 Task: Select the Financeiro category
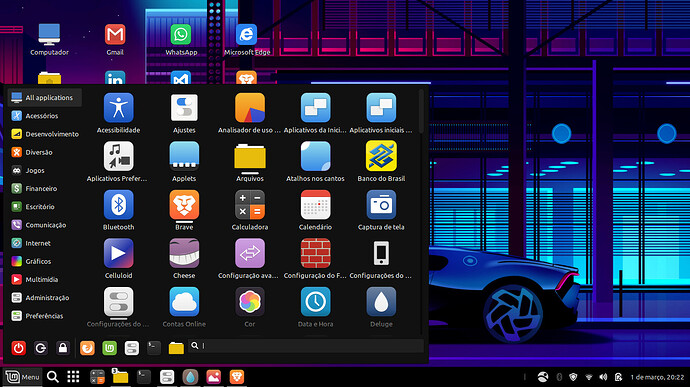[44, 188]
